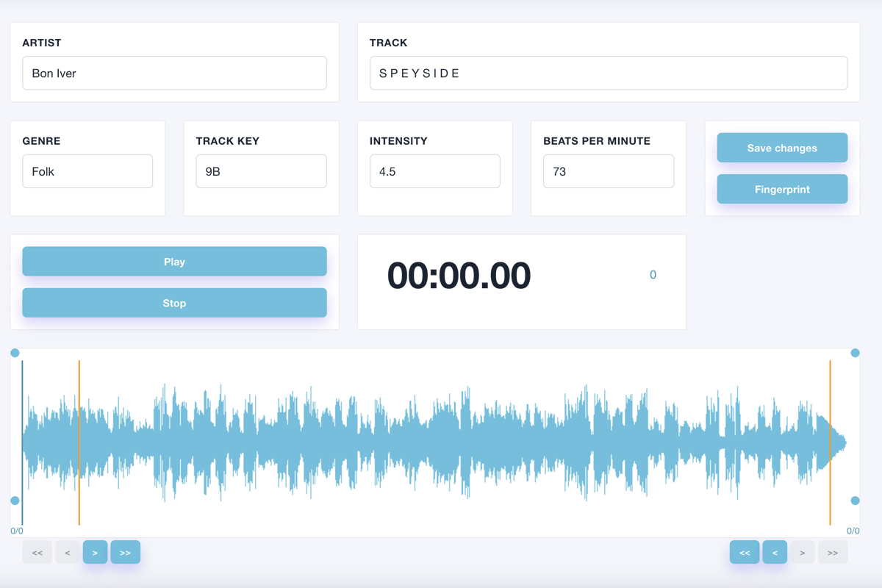Click the bottom-right waveform corner handle

[x=855, y=501]
